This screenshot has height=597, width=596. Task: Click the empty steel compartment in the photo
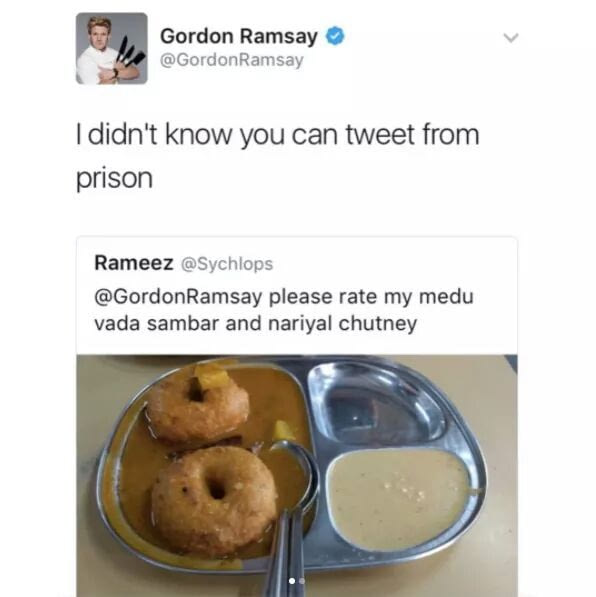click(375, 404)
